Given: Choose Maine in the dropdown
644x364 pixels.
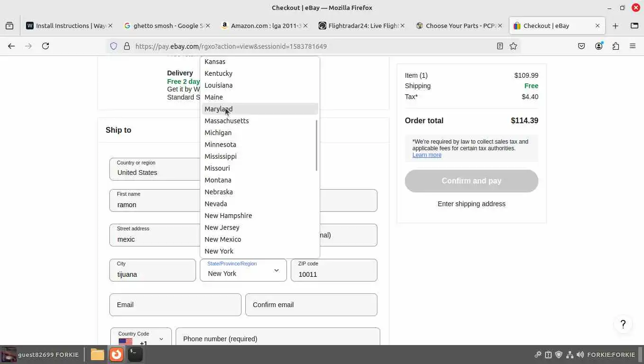Looking at the screenshot, I should coord(260,97).
